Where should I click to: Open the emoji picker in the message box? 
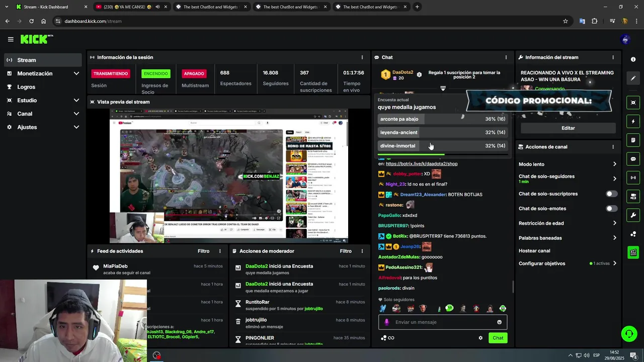[499, 322]
